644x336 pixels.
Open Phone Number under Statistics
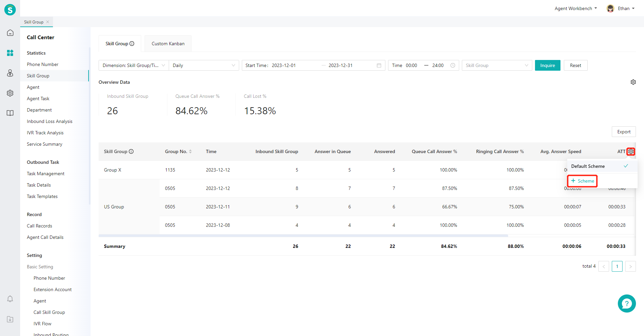(43, 64)
